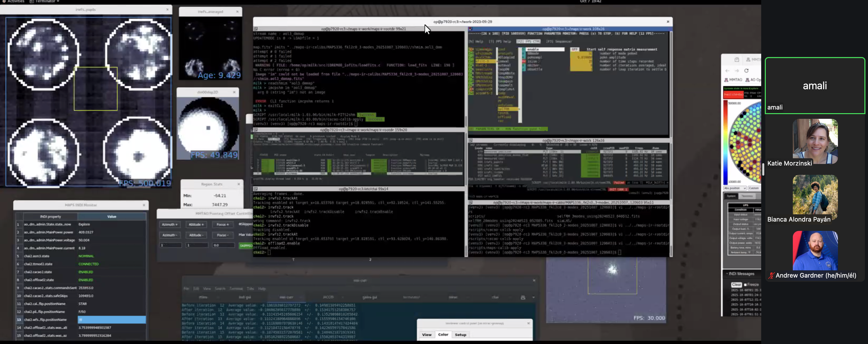The width and height of the screenshot is (868, 344).
Task: Click the terminal split icon beside op@p7920-rc3 99x21 title
Action: click(256, 29)
